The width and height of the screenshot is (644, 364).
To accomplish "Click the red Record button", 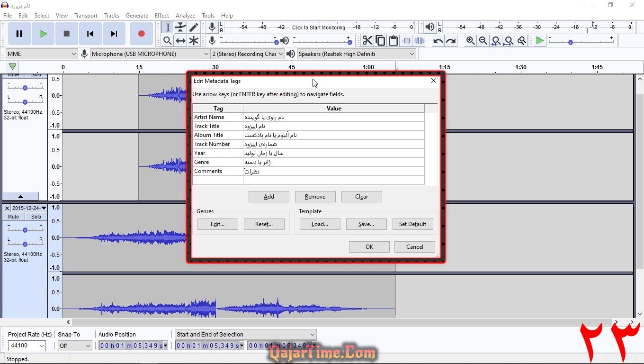I will click(141, 34).
